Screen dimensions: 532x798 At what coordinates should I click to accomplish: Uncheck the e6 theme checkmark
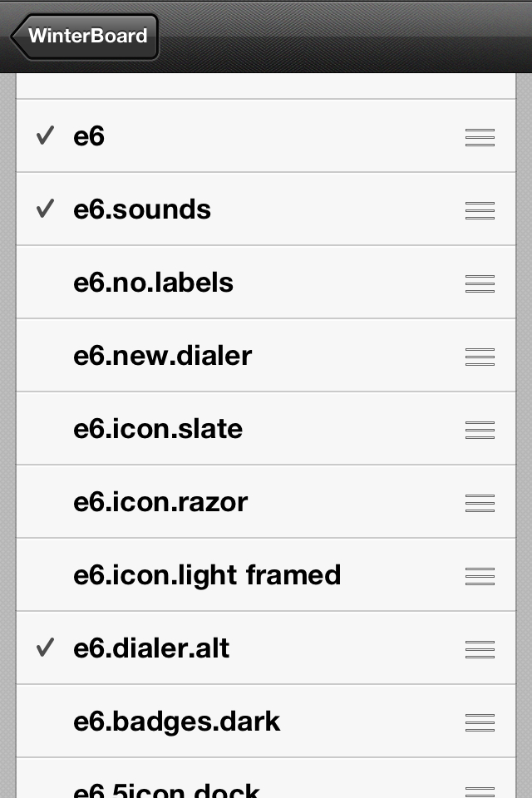click(x=46, y=135)
